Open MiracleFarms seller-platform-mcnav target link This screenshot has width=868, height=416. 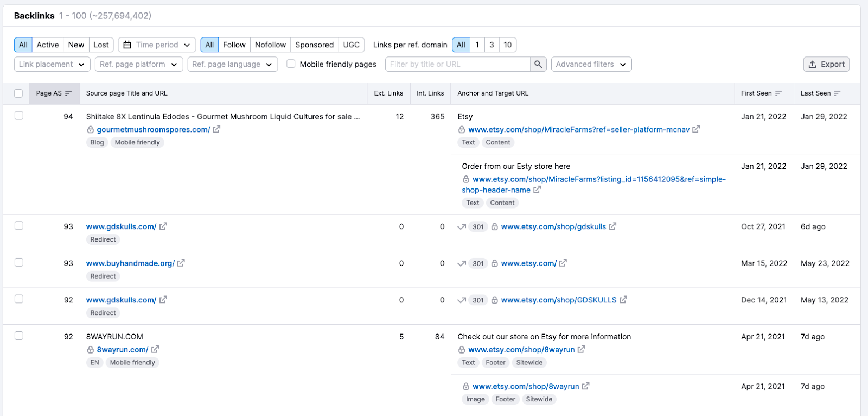point(579,129)
